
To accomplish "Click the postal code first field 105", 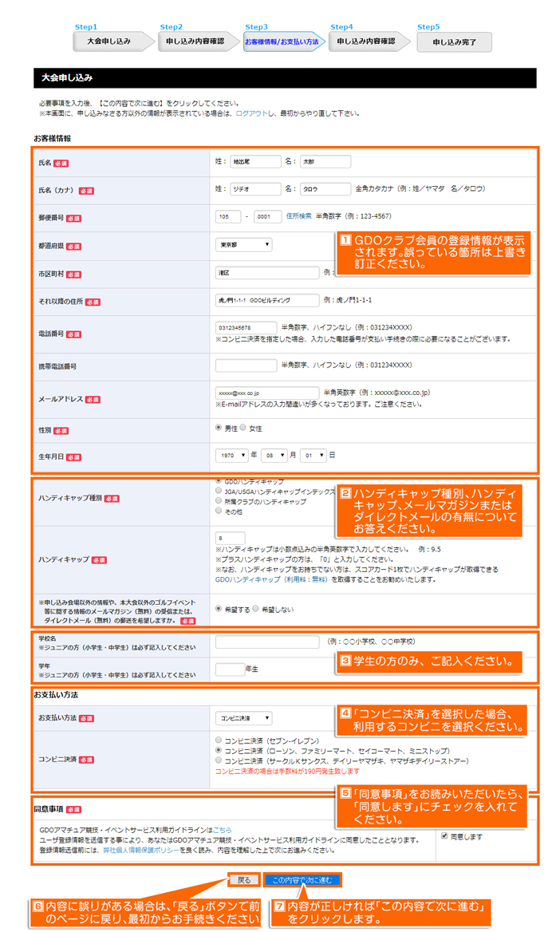I will click(x=228, y=217).
